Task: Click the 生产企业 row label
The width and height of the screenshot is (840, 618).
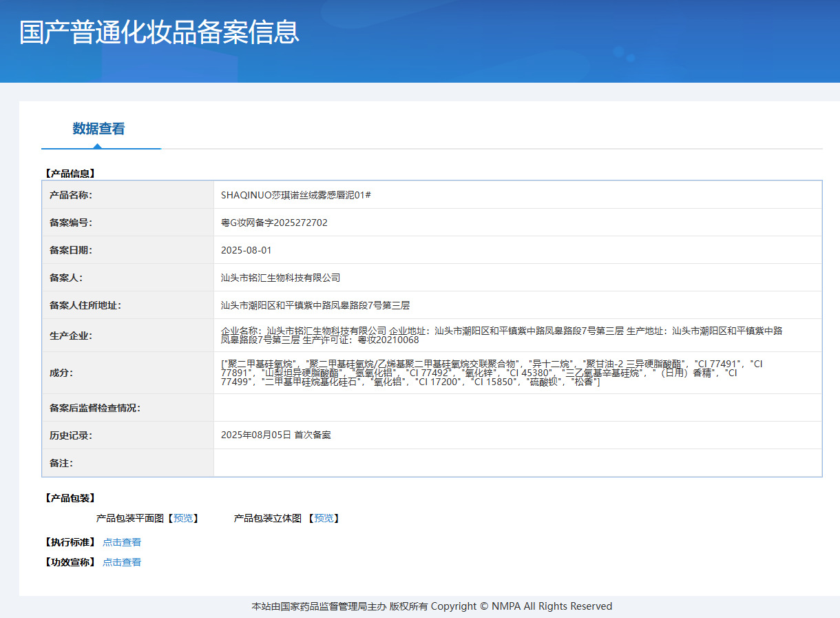Action: pyautogui.click(x=71, y=336)
